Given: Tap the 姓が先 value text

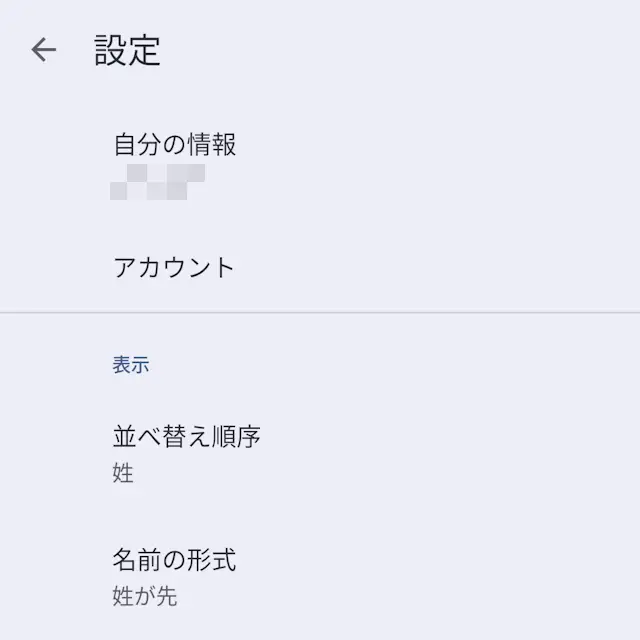Looking at the screenshot, I should coord(145,597).
